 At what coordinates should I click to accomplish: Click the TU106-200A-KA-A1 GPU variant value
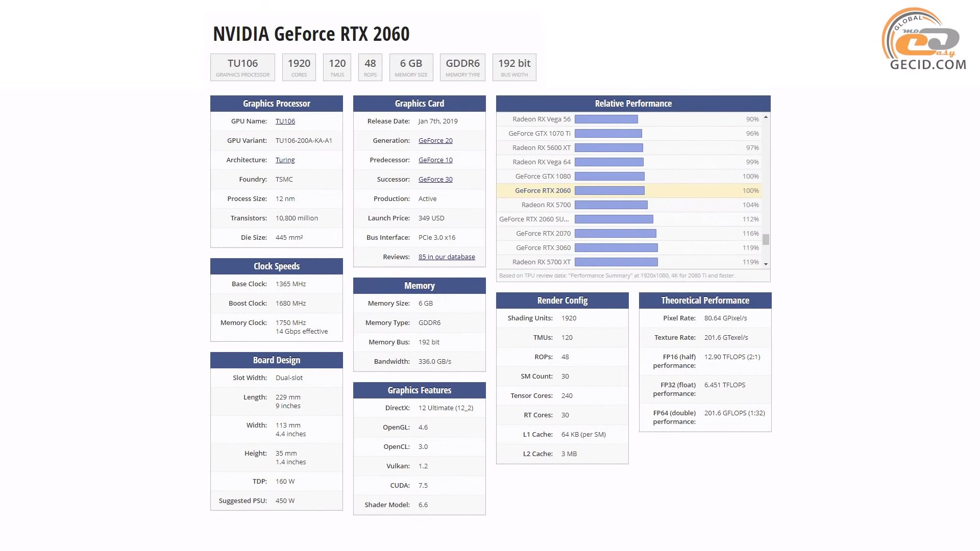tap(304, 140)
